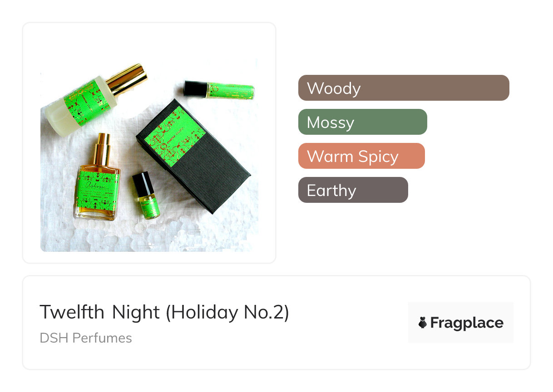Select the Woody accord bar
Viewport: 553px width, 392px height.
[x=403, y=88]
